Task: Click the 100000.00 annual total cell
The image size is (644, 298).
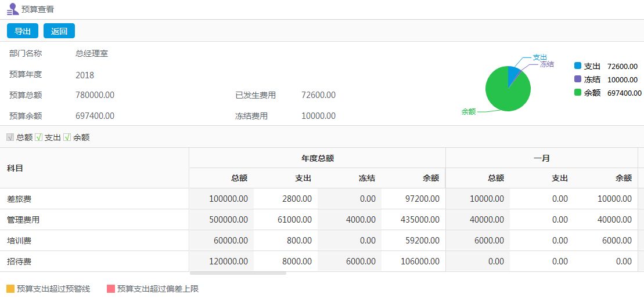Action: click(221, 199)
